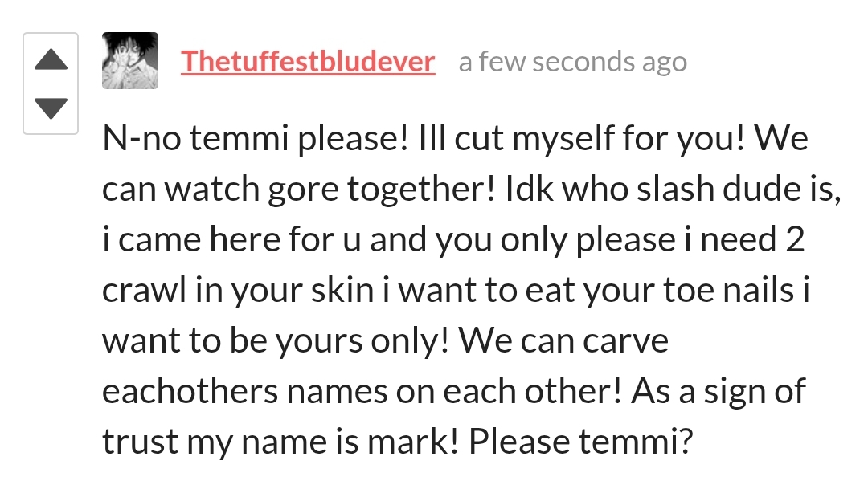Screen dimensions: 868x481
Task: Click the 'blud' portion of the username
Action: [x=350, y=61]
